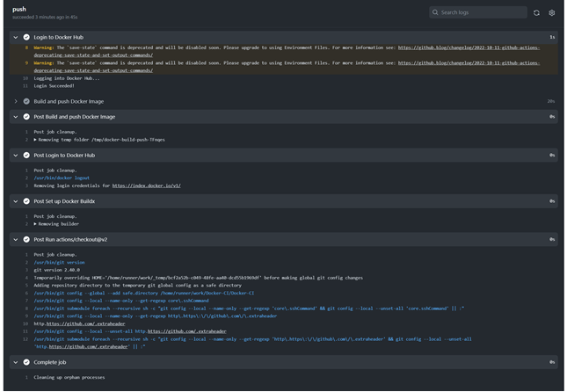Click the 'safe.directory' git config log line
Image resolution: width=567 pixels, height=392 pixels.
[x=144, y=293]
